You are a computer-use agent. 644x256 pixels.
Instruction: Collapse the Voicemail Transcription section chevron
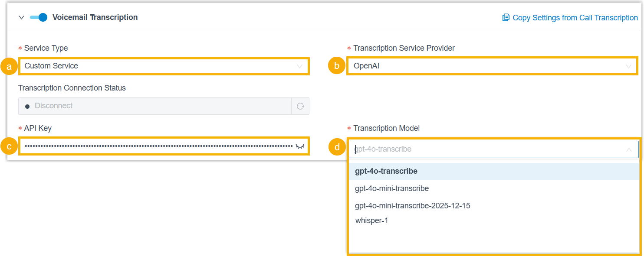(21, 18)
